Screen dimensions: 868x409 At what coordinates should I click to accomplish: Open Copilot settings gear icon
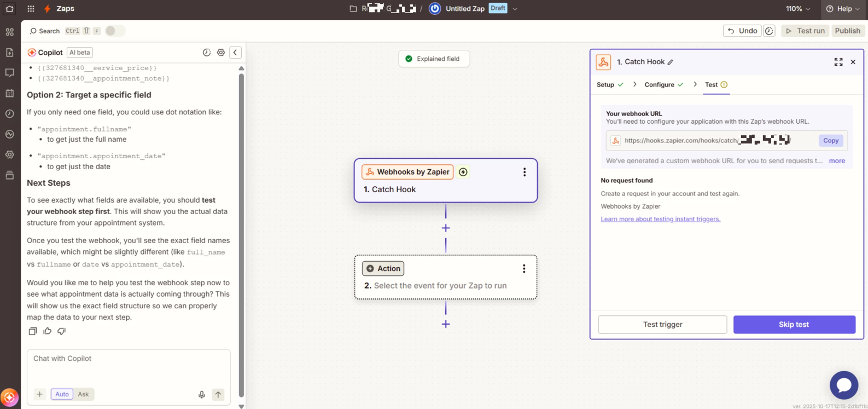(221, 53)
